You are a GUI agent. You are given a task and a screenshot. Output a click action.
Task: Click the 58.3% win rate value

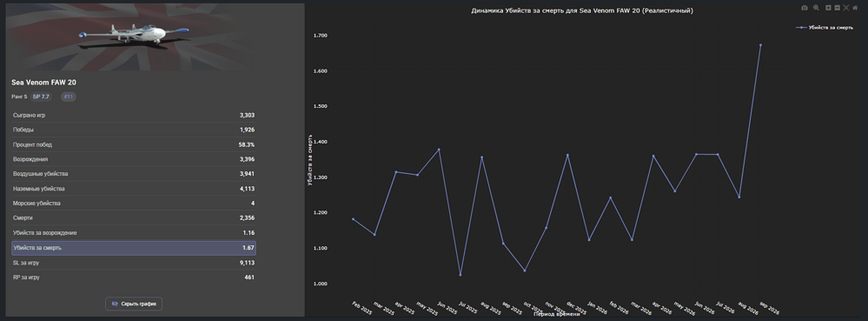(247, 144)
